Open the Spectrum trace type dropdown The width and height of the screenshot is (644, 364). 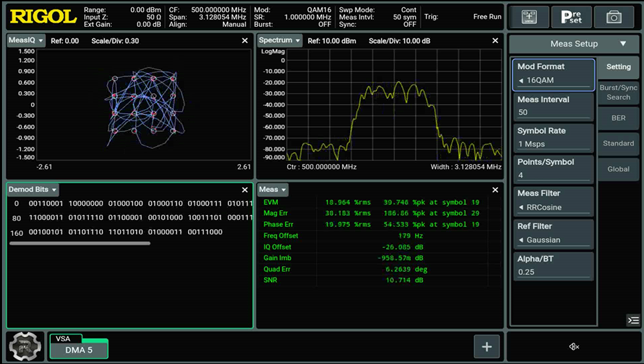coord(279,40)
